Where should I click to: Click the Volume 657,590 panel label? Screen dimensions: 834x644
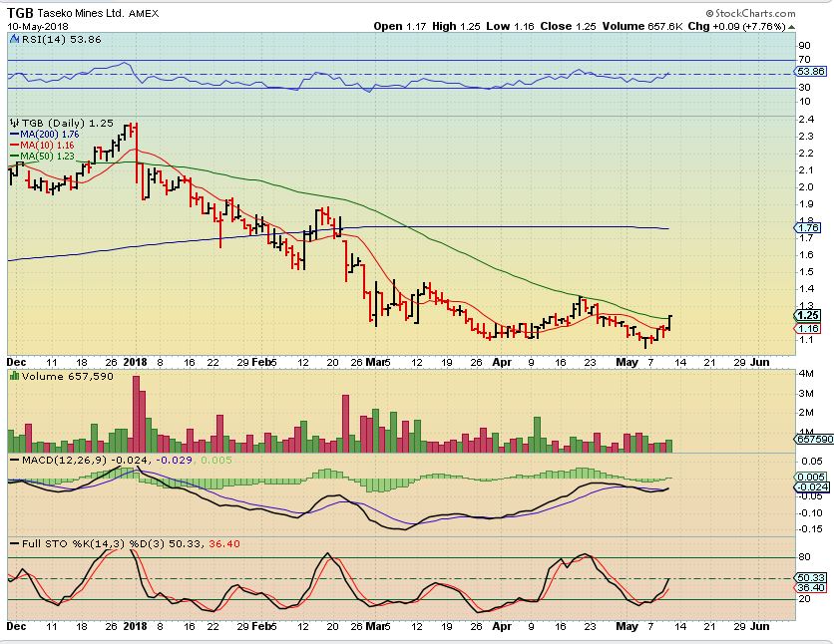pos(68,376)
